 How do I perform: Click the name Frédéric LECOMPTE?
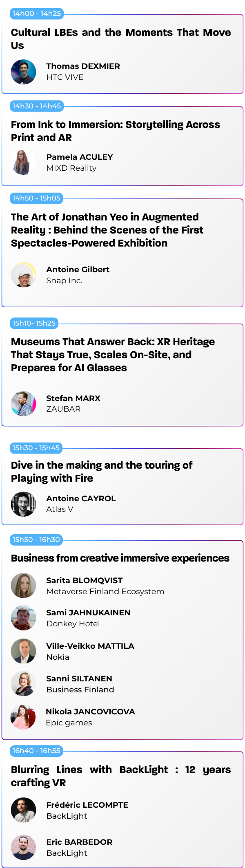(x=87, y=805)
